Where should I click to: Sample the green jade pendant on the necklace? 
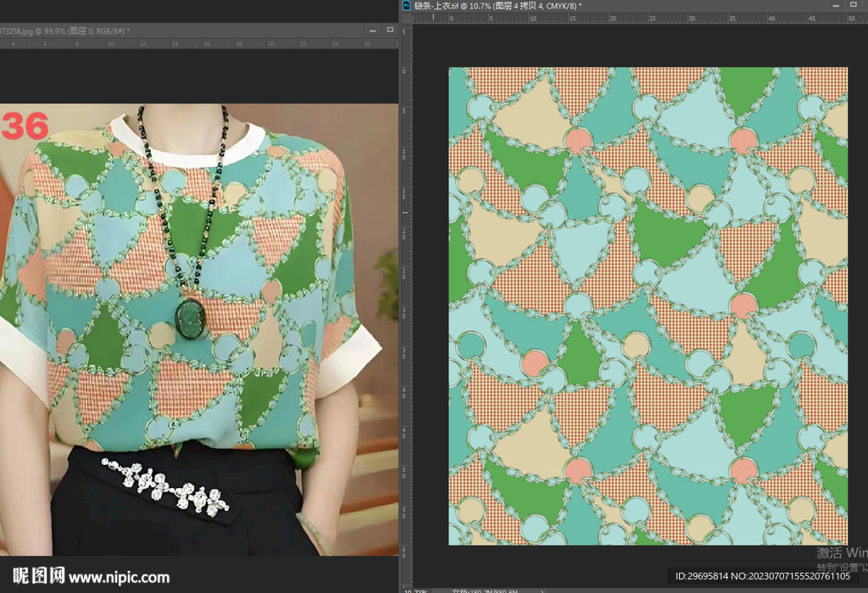(x=191, y=317)
